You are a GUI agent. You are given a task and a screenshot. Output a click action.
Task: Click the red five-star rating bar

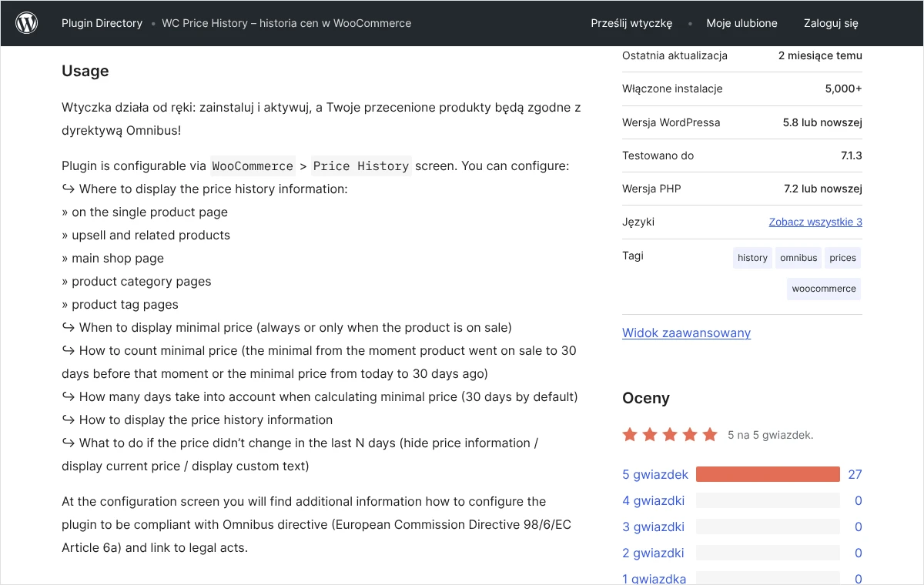pyautogui.click(x=768, y=474)
